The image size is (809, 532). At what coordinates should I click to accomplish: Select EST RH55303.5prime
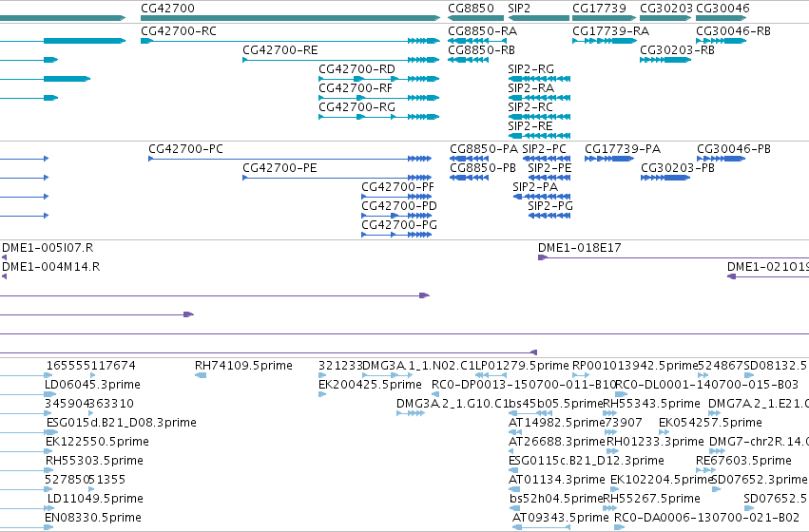[x=94, y=462]
